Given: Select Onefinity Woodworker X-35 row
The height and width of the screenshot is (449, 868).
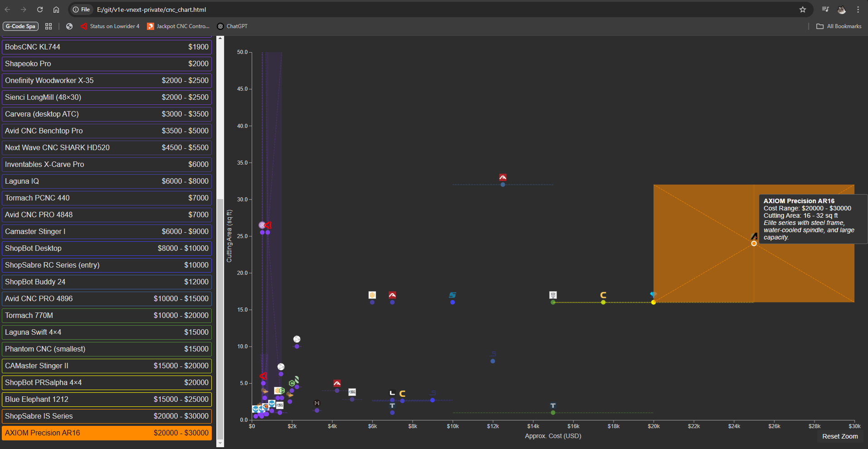Looking at the screenshot, I should [x=107, y=80].
